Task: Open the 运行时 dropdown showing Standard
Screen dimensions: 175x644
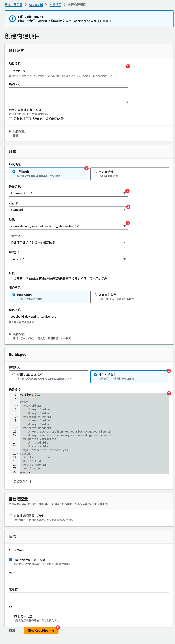Action: (x=68, y=210)
